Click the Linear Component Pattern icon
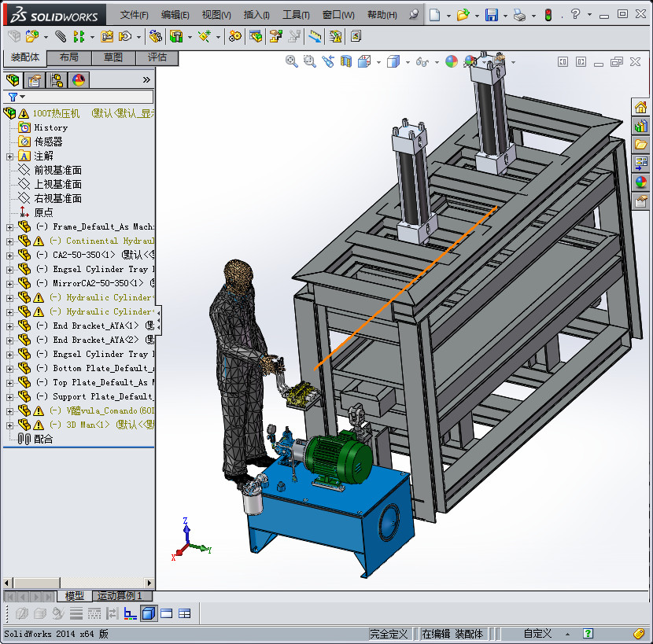Viewport: 653px width, 644px height. [x=79, y=37]
